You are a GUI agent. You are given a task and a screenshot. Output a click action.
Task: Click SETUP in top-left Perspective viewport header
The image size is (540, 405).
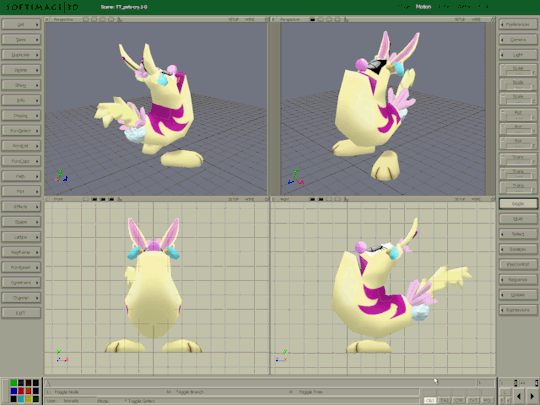[234, 20]
